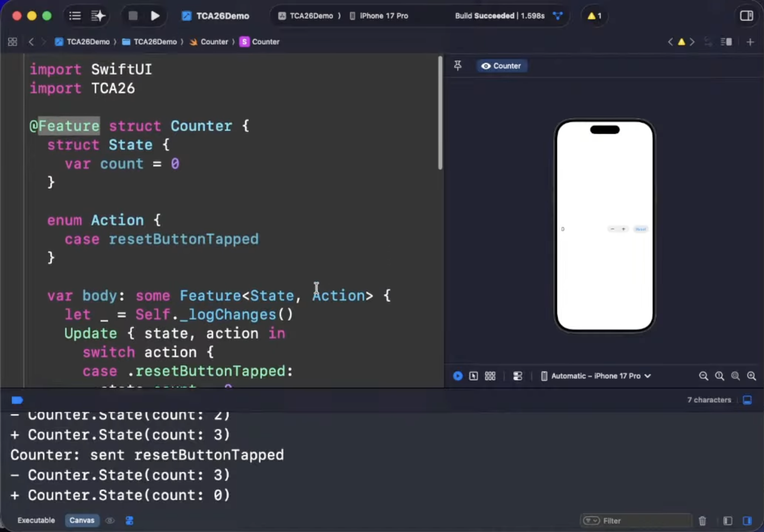Click the console Filter text field
Screen dimensions: 764x532
tap(642, 521)
